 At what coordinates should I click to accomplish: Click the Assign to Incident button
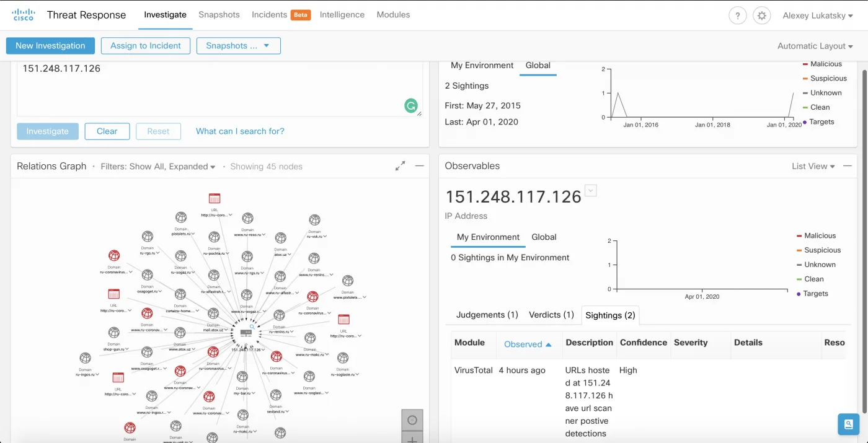(146, 46)
